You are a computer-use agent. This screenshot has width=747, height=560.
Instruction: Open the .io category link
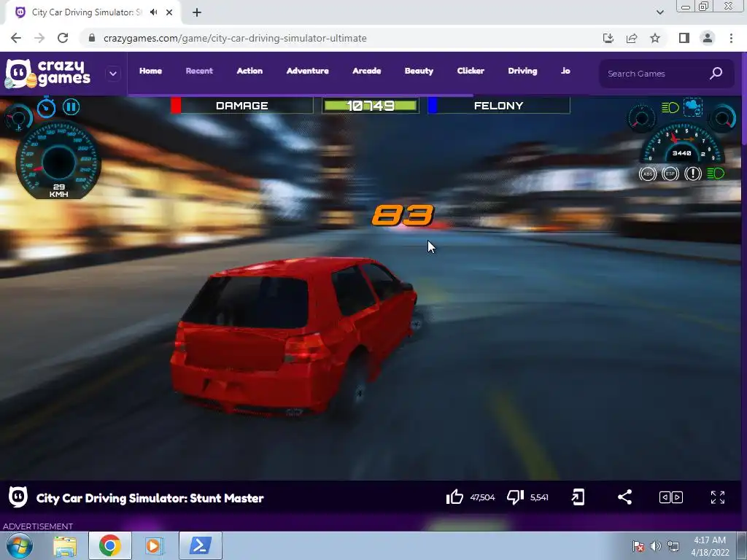(565, 71)
